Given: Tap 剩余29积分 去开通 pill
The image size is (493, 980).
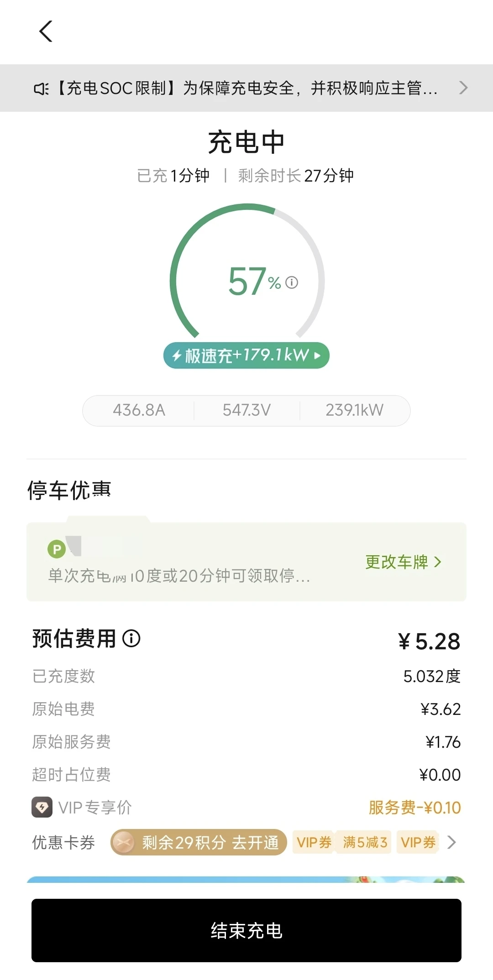Looking at the screenshot, I should 210,842.
